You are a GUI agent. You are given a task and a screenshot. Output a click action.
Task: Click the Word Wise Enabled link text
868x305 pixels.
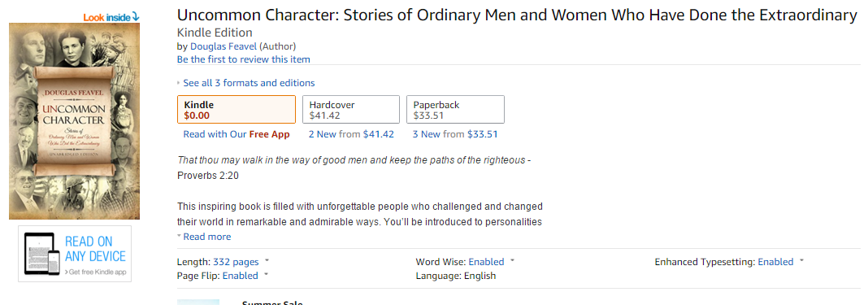[x=487, y=262]
